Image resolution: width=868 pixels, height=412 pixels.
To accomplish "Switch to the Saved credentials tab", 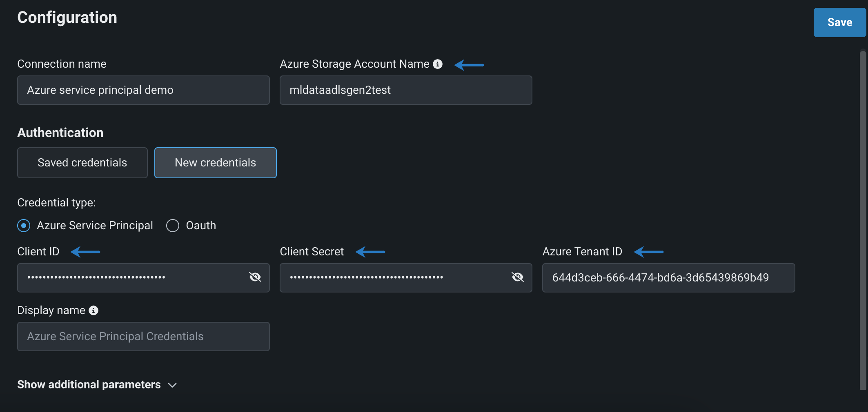I will [82, 163].
